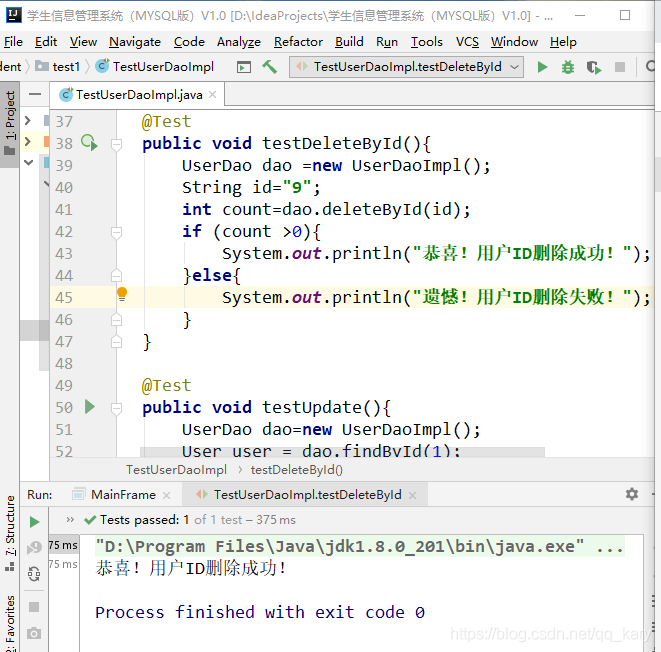Image resolution: width=661 pixels, height=652 pixels.
Task: Open the View menu
Action: pos(83,42)
